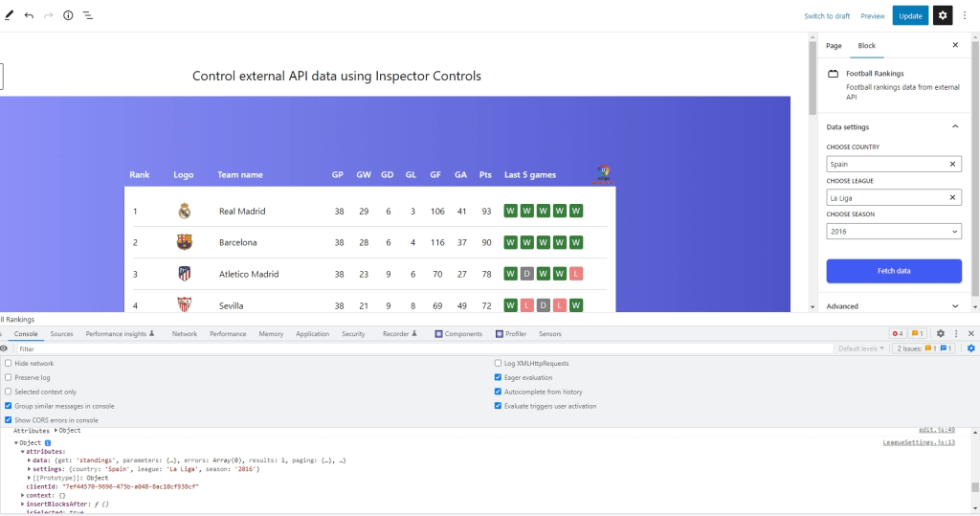980x516 pixels.
Task: Enable Hide network checkbox
Action: [8, 364]
